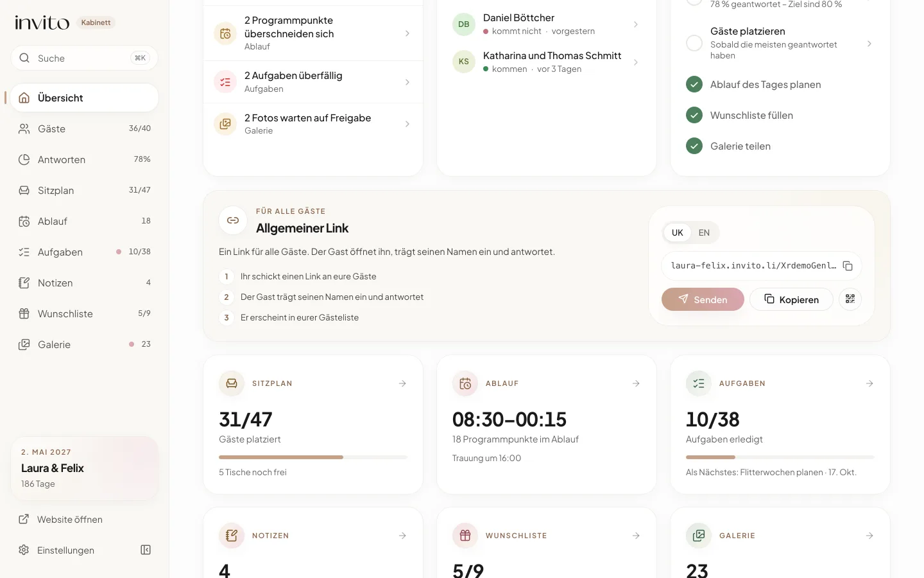Click the overlapping program calendar icon

point(225,33)
